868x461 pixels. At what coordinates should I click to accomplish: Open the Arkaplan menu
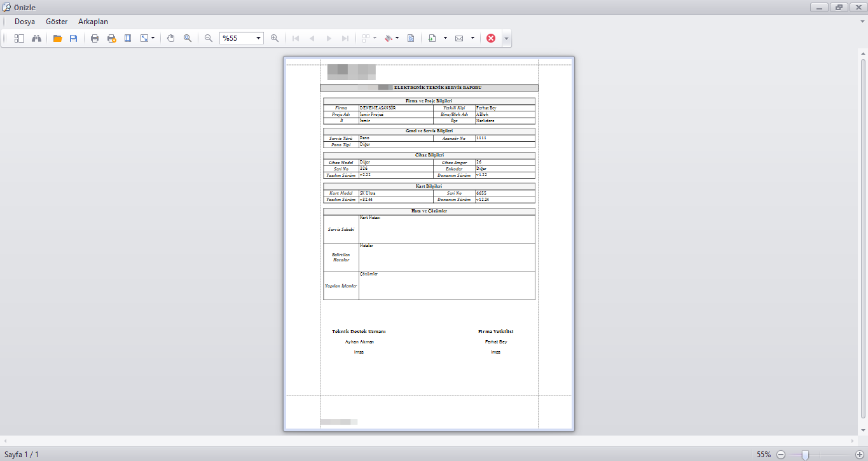pyautogui.click(x=93, y=22)
